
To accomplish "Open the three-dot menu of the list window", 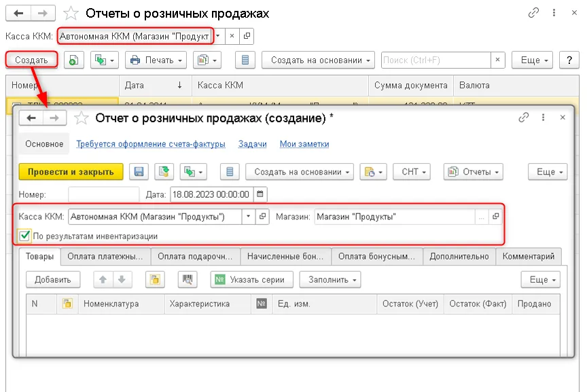I will tap(554, 13).
